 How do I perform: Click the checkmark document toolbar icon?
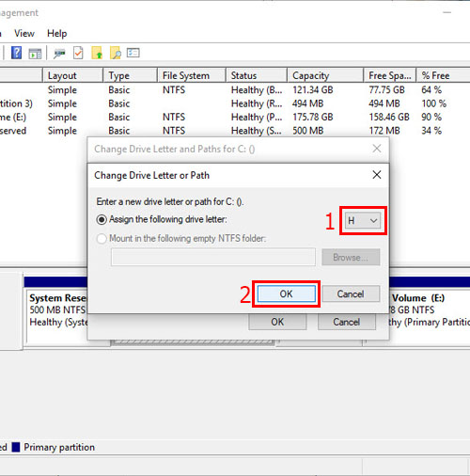click(78, 53)
